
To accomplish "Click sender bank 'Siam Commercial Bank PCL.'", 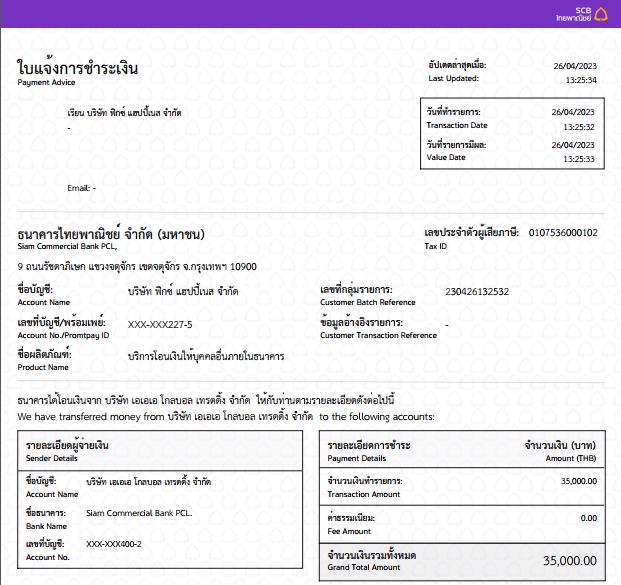I will pos(139,513).
